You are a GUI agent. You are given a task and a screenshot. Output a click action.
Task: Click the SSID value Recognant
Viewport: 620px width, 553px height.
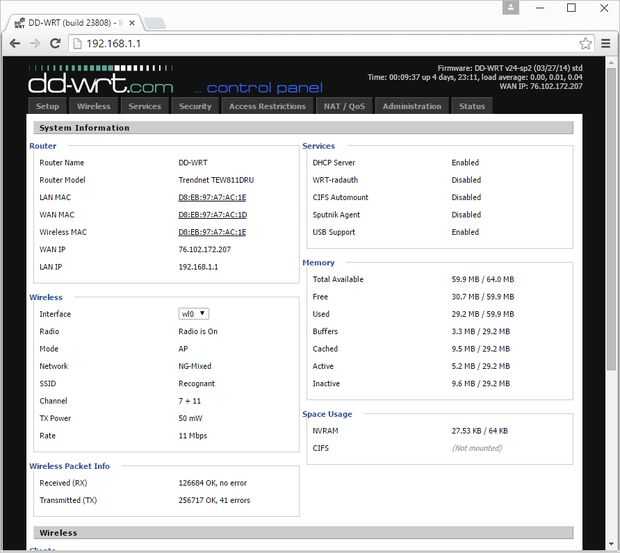coord(197,383)
